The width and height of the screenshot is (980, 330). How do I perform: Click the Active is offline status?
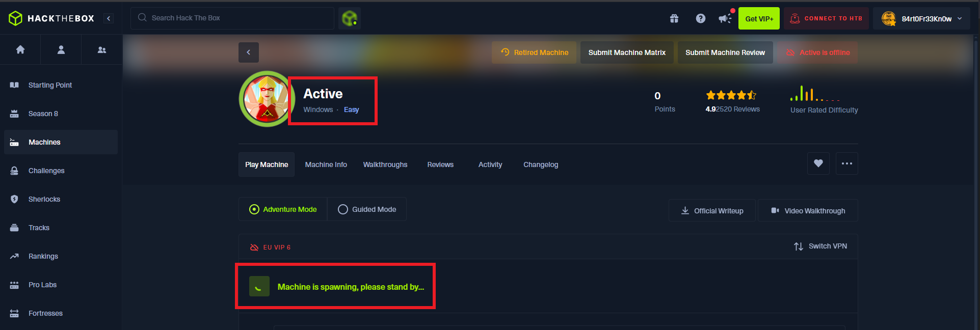click(x=818, y=52)
